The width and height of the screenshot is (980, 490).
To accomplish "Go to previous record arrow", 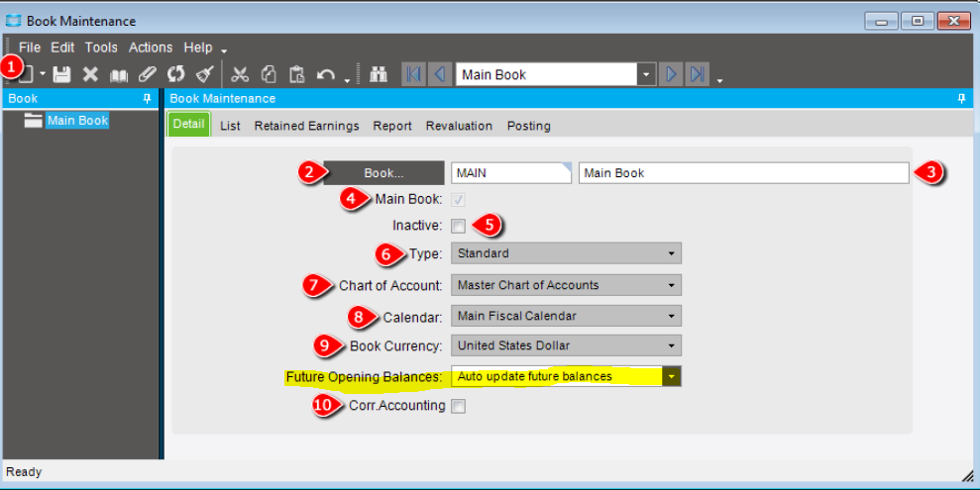I will point(439,75).
